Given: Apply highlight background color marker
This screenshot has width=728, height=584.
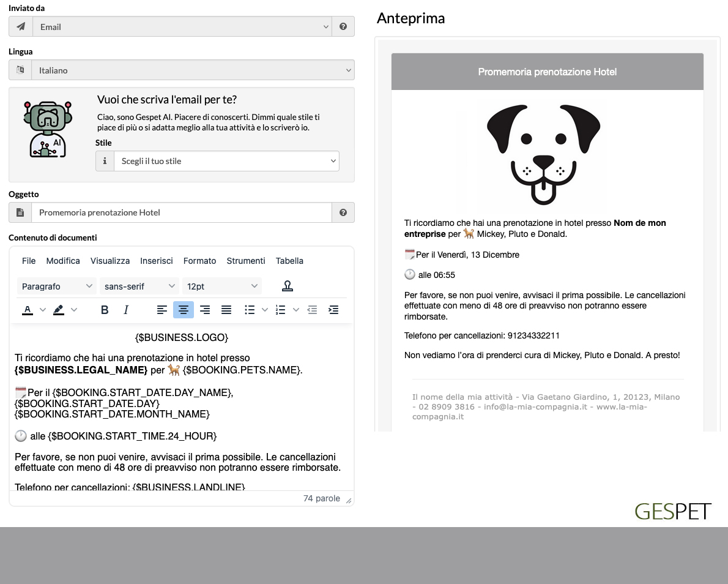Looking at the screenshot, I should click(x=59, y=309).
